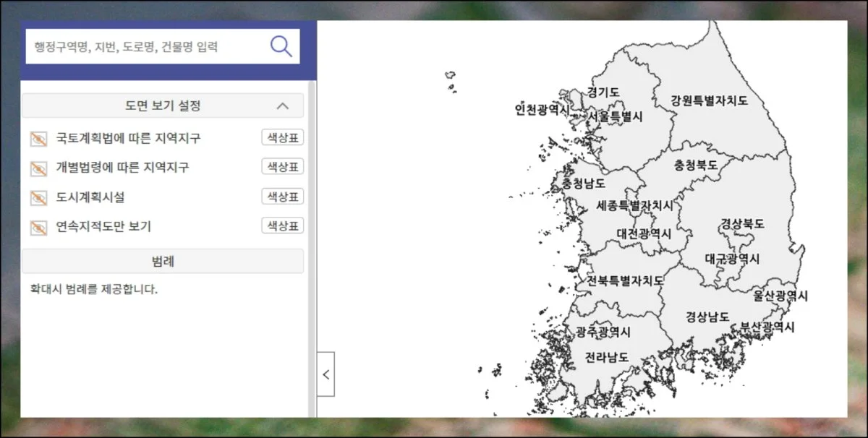Select 강원특별자치도 on the map
Screen dimensions: 868x438
click(708, 100)
